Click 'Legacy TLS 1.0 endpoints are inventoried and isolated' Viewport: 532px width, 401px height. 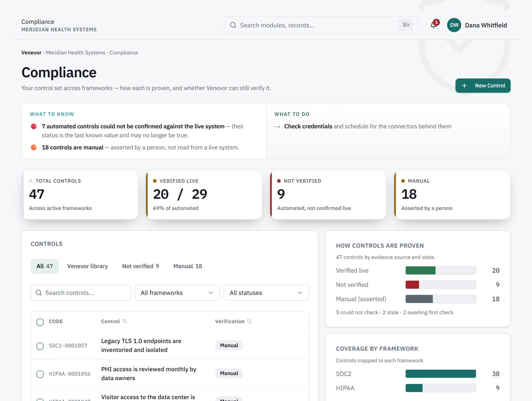[141, 345]
